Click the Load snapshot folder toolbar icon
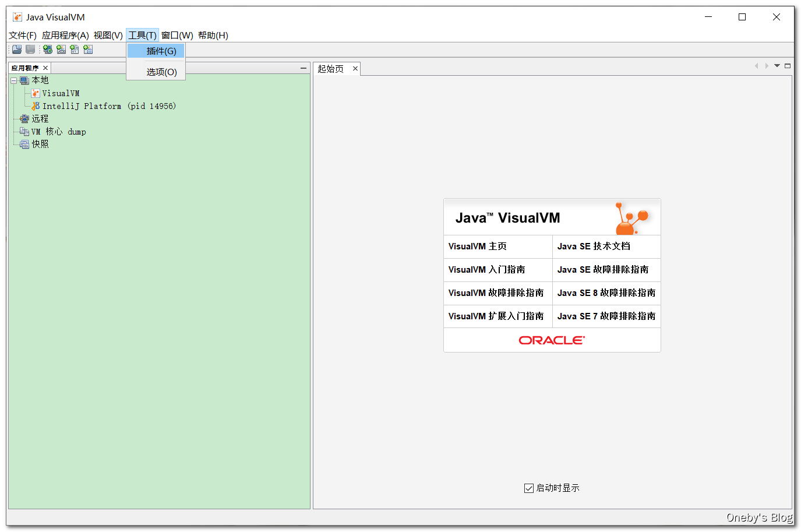Image resolution: width=801 pixels, height=532 pixels. (x=17, y=50)
